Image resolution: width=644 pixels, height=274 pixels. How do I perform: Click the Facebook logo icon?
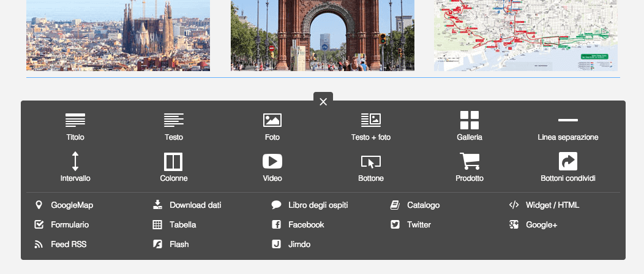277,224
